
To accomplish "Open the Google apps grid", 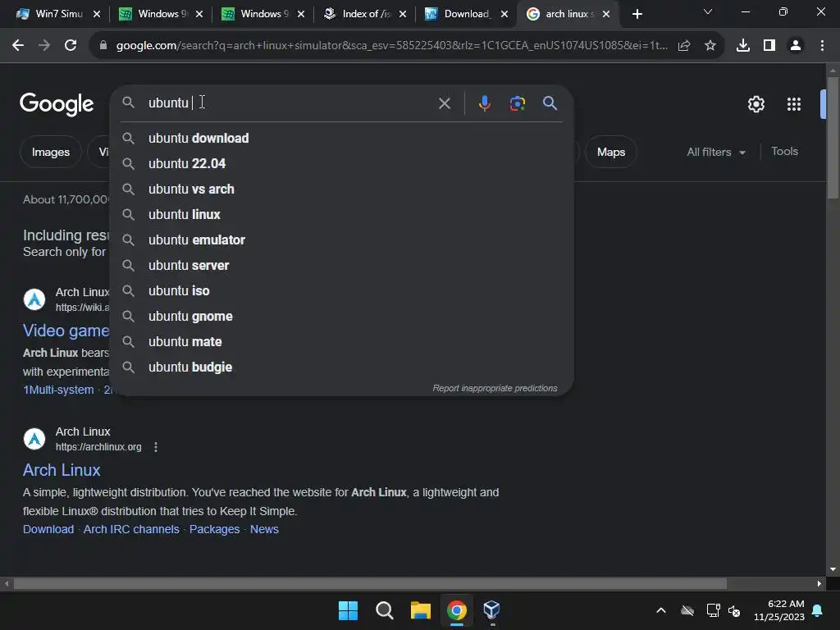I will click(x=794, y=104).
